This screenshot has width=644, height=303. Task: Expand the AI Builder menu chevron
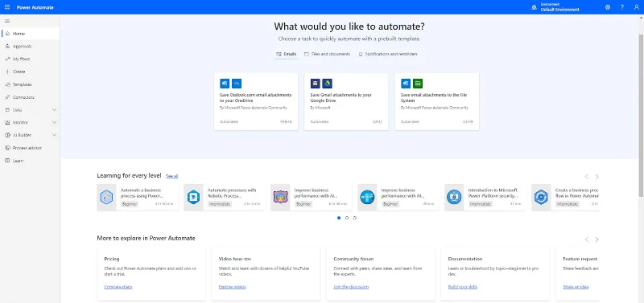pos(54,135)
